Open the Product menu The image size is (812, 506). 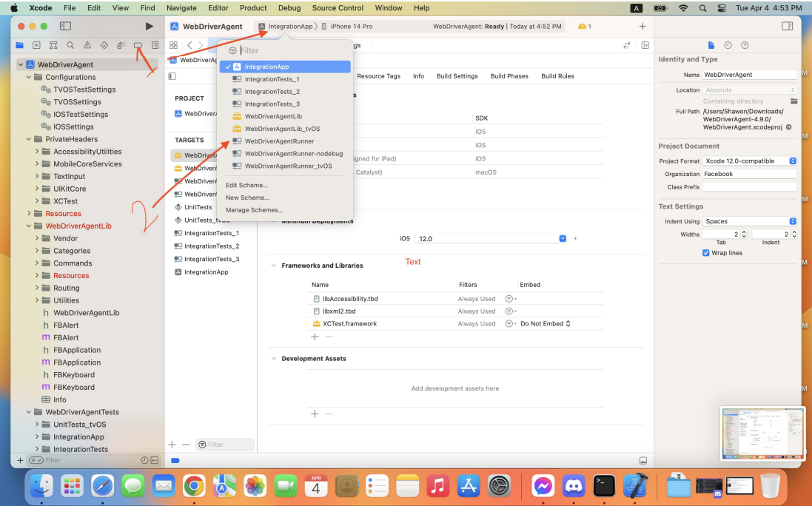253,7
